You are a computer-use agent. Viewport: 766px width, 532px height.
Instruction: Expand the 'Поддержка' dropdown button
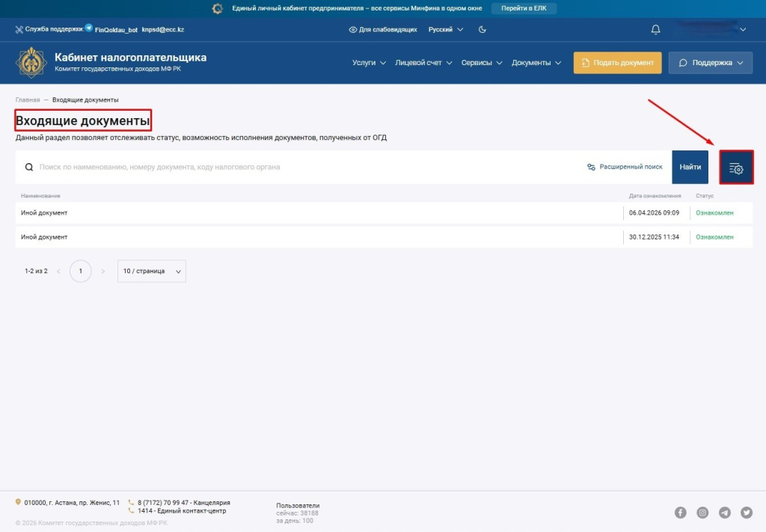click(x=710, y=63)
